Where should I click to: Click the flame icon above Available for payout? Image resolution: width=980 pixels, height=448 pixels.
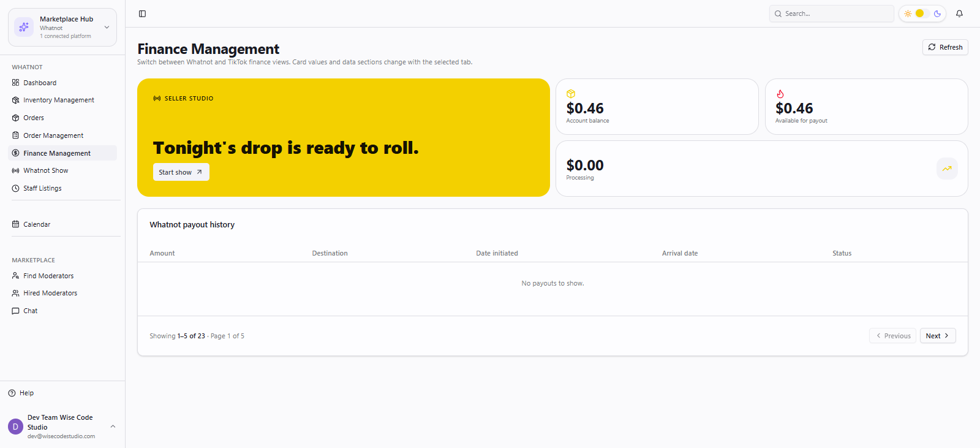click(780, 94)
